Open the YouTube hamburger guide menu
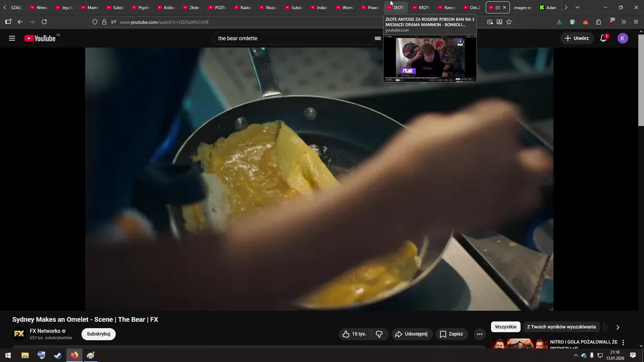Viewport: 644px width, 362px height. pyautogui.click(x=12, y=38)
